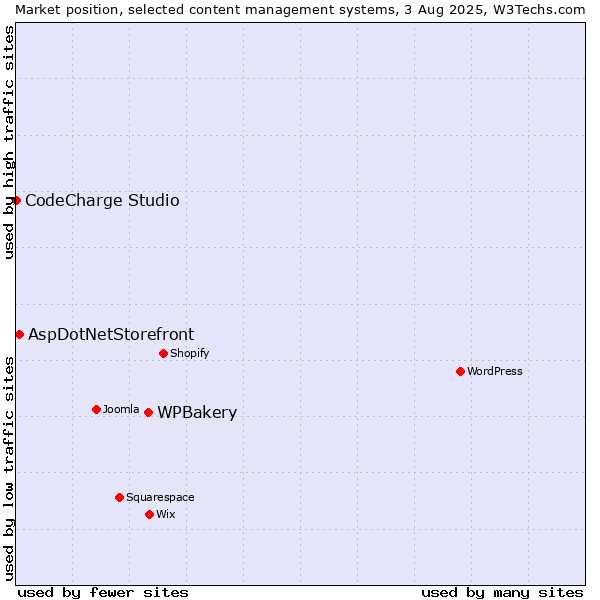Click the Wix red marker
600x600 pixels.
pos(150,514)
